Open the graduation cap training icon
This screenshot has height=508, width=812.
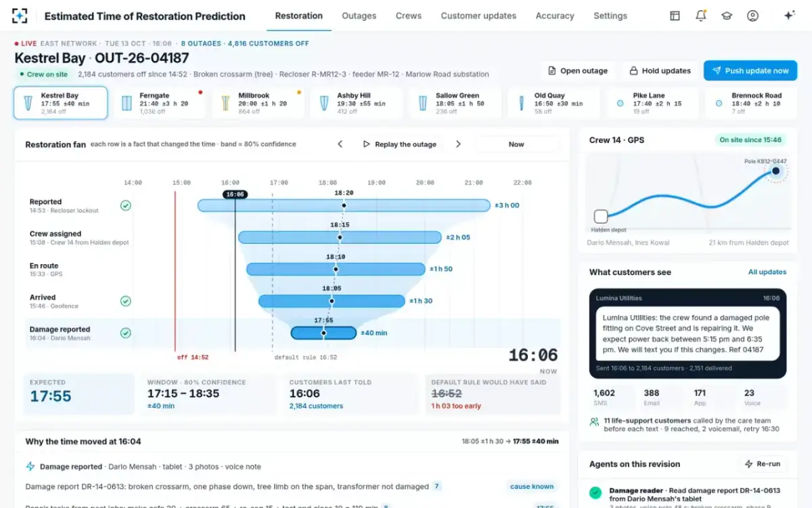[727, 16]
